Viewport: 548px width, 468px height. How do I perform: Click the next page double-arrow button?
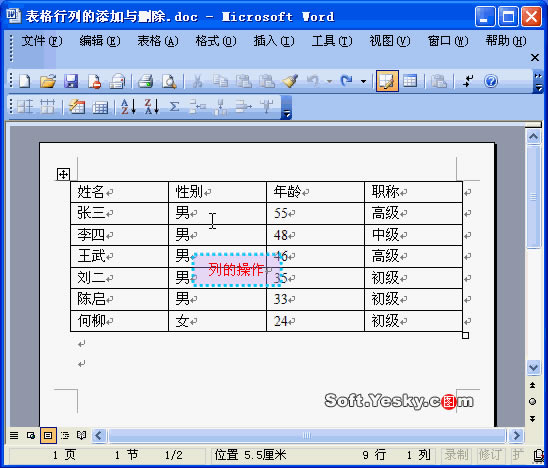[533, 418]
